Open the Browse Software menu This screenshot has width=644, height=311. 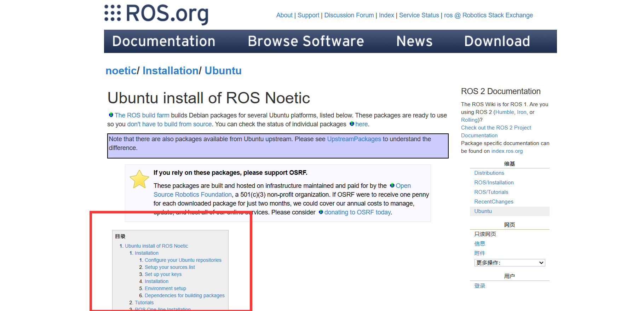coord(306,41)
